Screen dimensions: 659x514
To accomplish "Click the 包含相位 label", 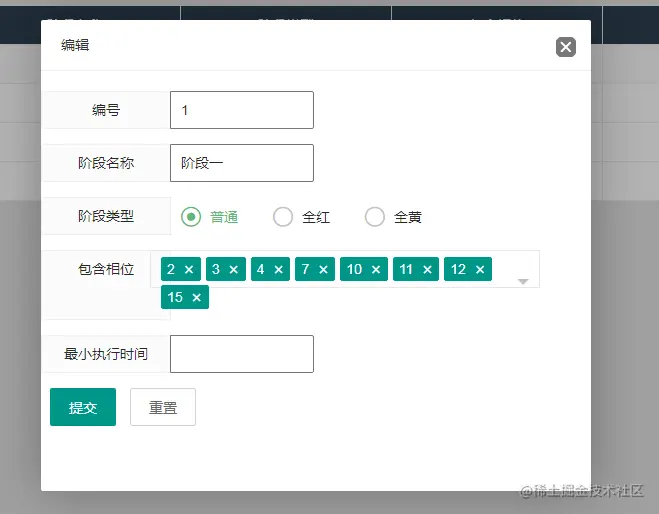I will [106, 269].
